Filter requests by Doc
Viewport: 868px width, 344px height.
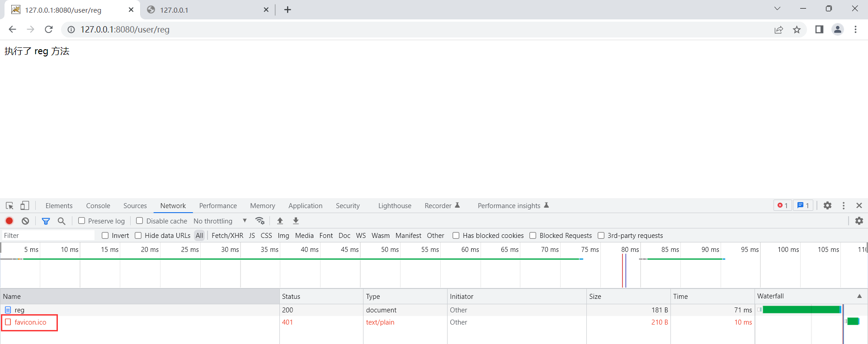344,235
